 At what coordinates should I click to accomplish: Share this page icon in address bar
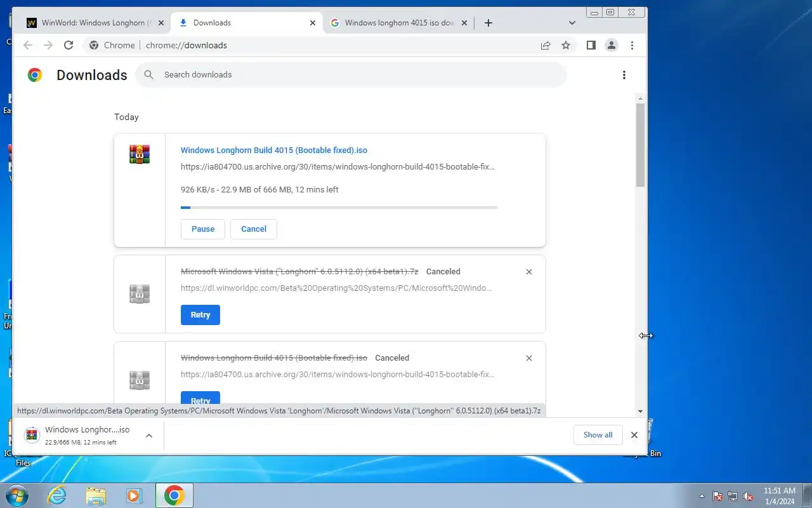point(546,45)
